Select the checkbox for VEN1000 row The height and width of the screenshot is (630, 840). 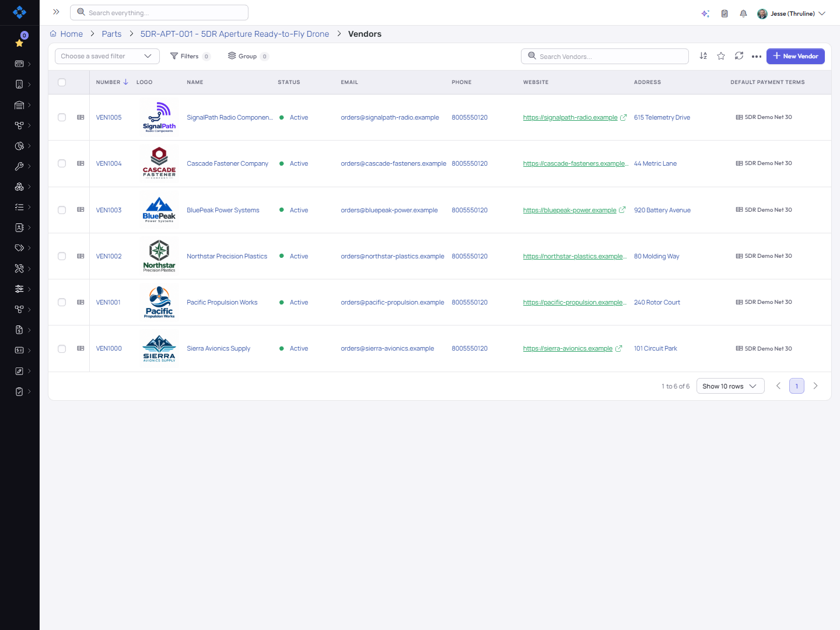[62, 349]
